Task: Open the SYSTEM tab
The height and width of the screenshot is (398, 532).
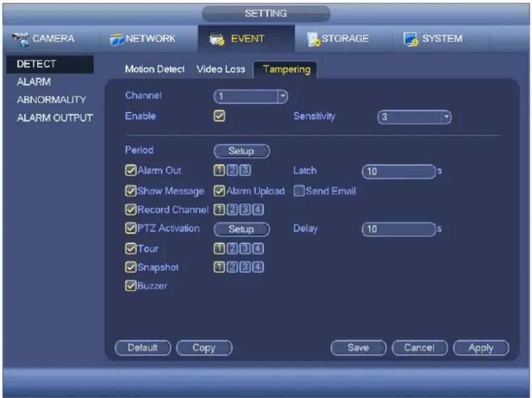Action: click(441, 39)
